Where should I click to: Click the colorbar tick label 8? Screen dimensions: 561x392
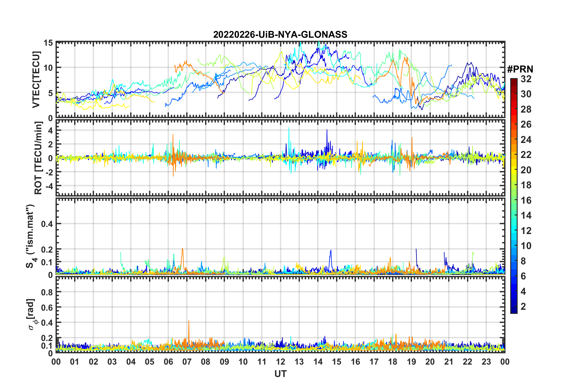(x=523, y=261)
